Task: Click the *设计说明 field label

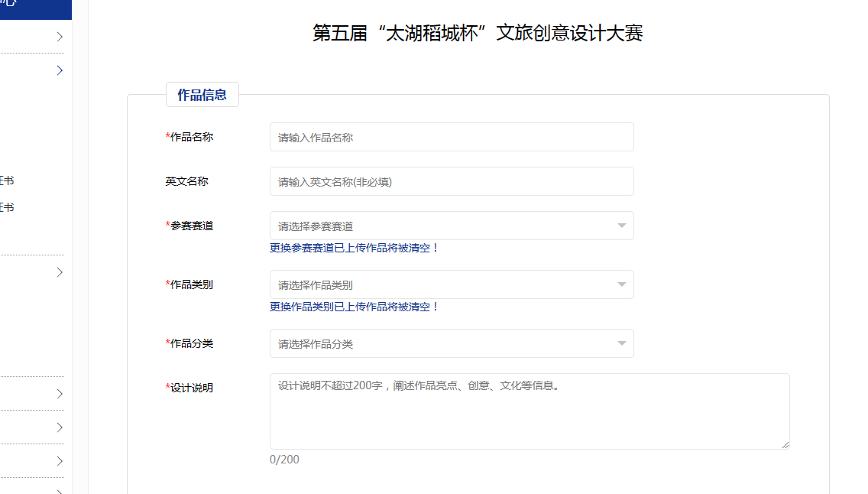Action: pos(189,388)
